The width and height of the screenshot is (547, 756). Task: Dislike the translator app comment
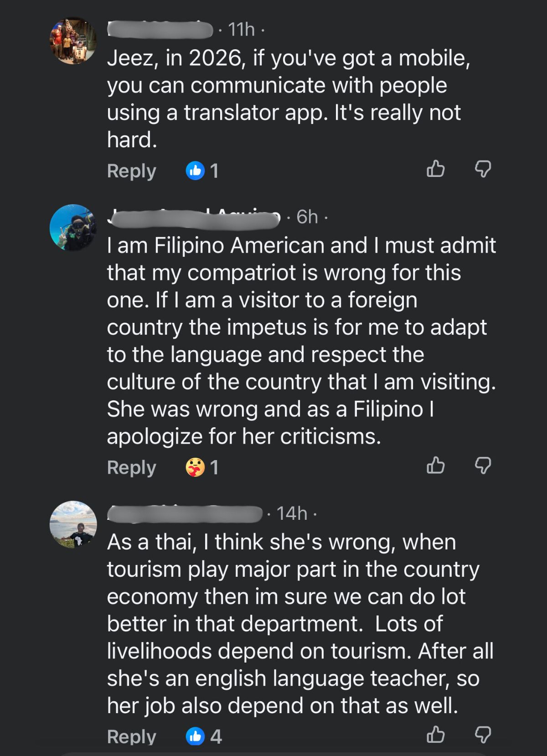click(x=483, y=169)
